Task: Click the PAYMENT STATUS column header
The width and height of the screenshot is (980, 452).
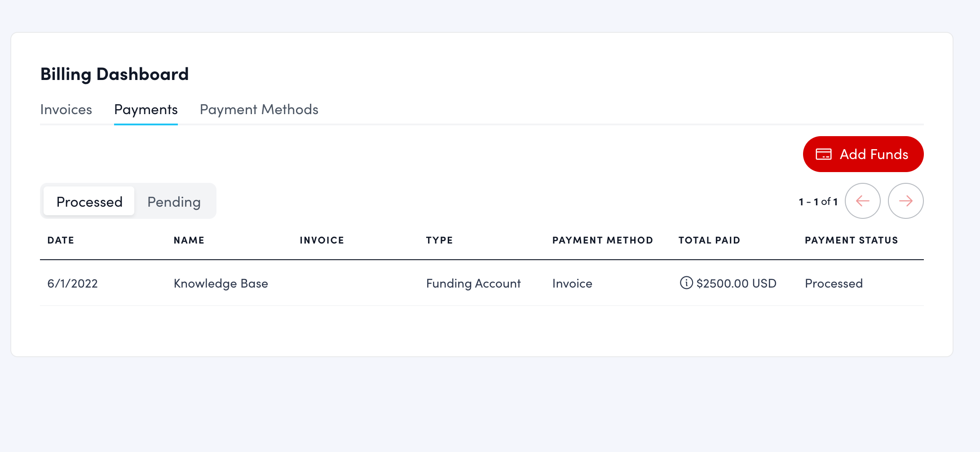Action: (x=851, y=240)
